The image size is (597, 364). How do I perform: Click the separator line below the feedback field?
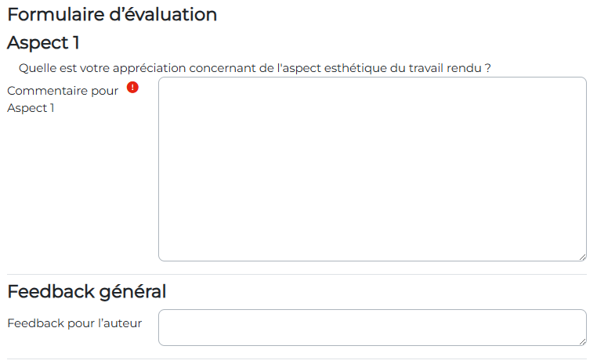pos(296,359)
